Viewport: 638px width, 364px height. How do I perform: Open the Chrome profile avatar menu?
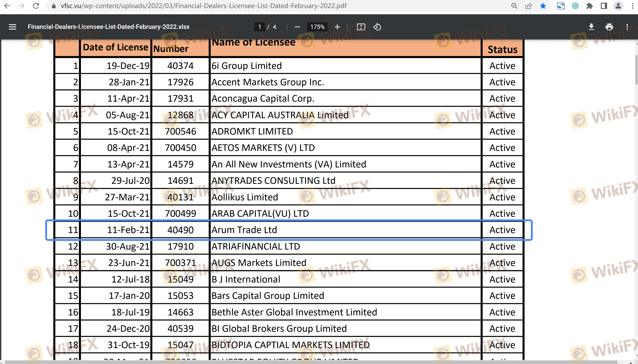618,6
